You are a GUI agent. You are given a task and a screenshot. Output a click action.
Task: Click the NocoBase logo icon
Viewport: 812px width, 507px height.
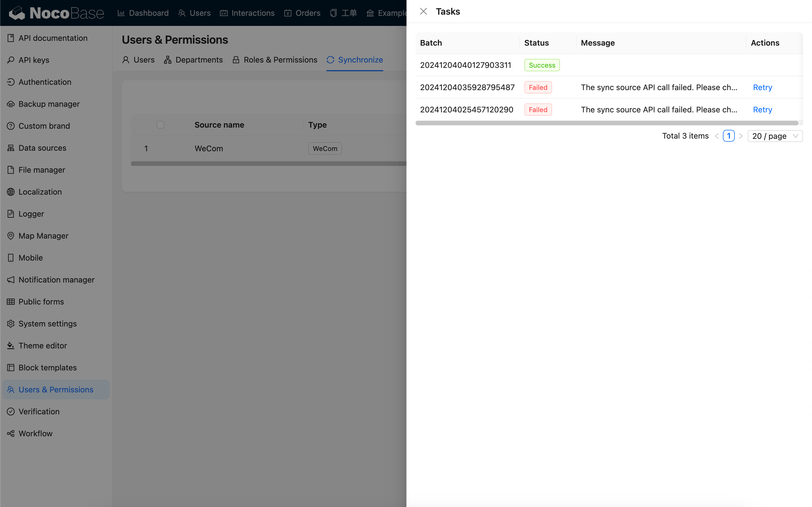[x=17, y=13]
